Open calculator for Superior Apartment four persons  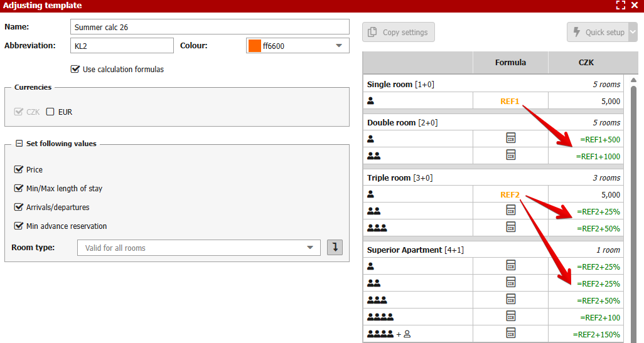510,317
